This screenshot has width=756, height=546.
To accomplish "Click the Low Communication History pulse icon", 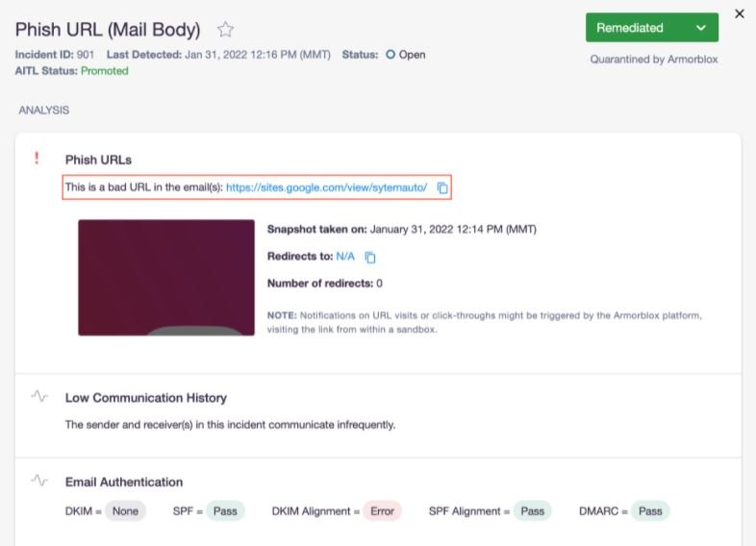I will point(39,397).
